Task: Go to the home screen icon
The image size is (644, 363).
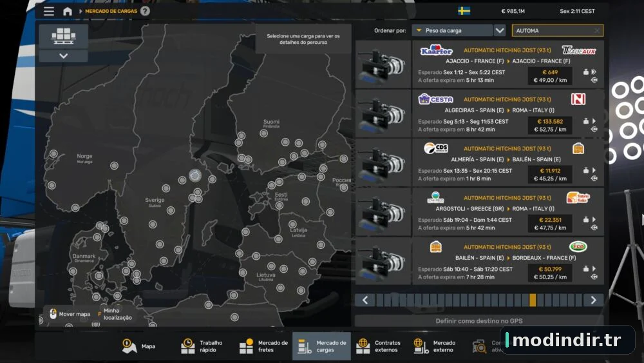Action: tap(68, 11)
